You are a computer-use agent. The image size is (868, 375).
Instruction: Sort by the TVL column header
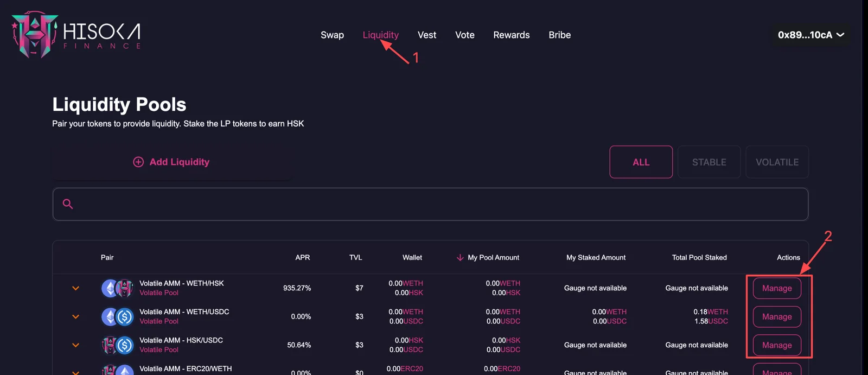pyautogui.click(x=355, y=257)
